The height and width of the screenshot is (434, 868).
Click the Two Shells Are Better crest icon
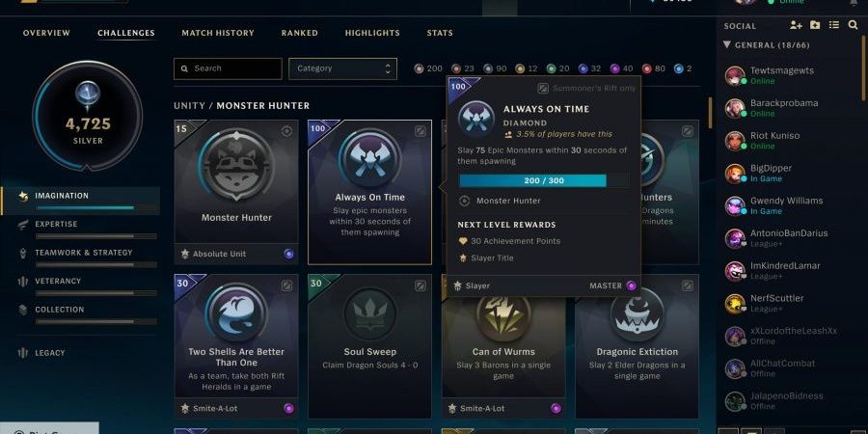point(236,312)
